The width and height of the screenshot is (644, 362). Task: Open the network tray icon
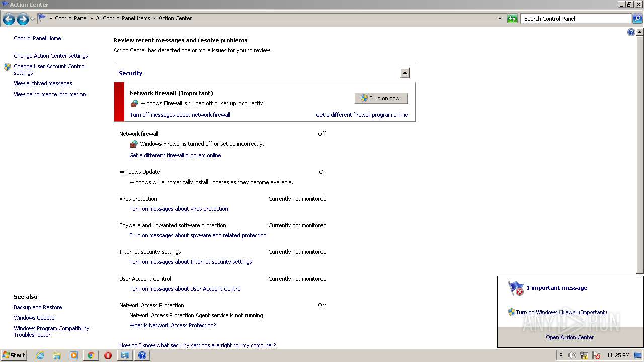[x=584, y=355]
